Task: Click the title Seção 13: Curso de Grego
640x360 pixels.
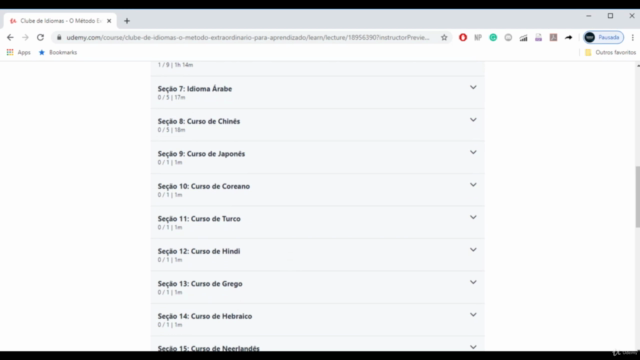Action: pos(200,284)
